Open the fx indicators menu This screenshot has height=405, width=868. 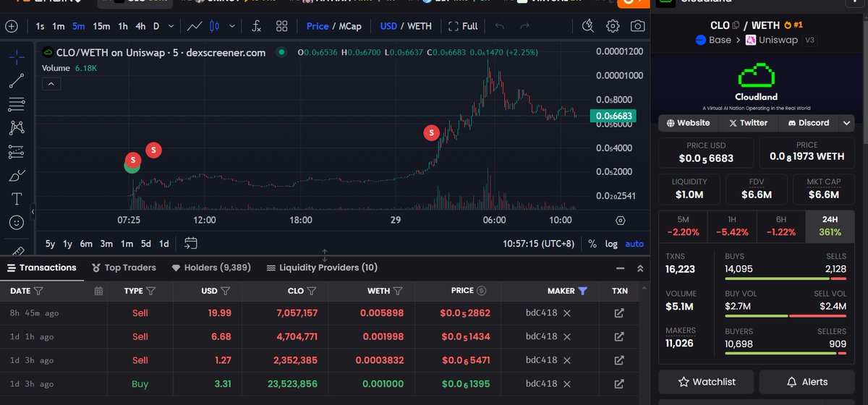[256, 26]
